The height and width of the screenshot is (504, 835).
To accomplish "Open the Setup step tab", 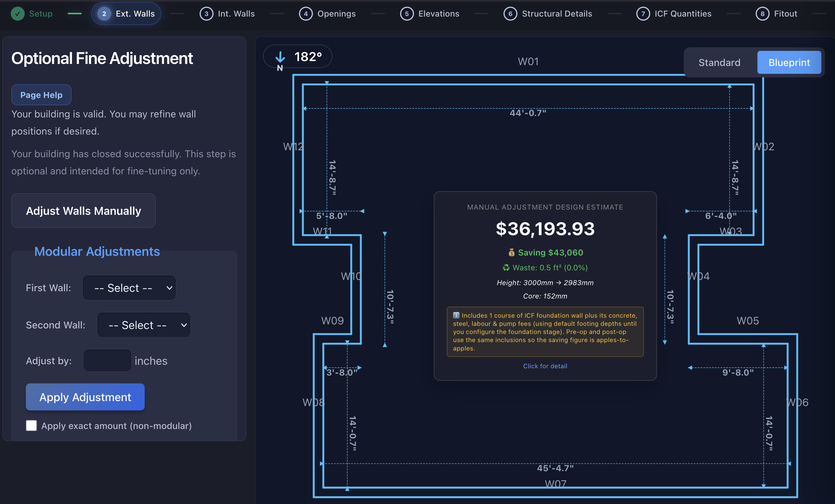I will 32,14.
